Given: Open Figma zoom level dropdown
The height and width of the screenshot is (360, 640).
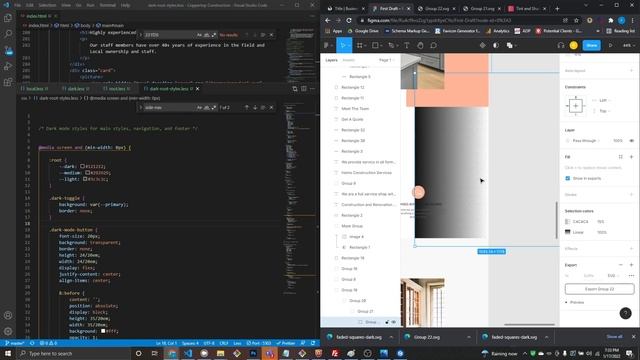Looking at the screenshot, I should tap(628, 45).
